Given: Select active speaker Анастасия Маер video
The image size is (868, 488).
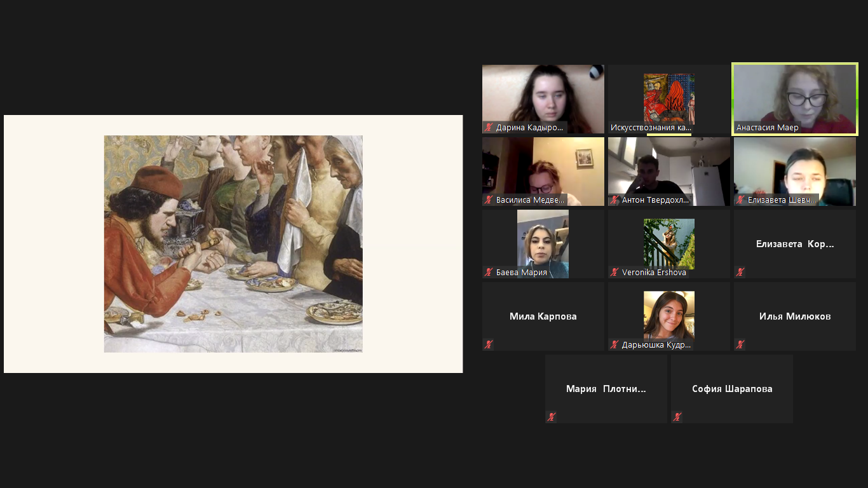Looking at the screenshot, I should (795, 99).
